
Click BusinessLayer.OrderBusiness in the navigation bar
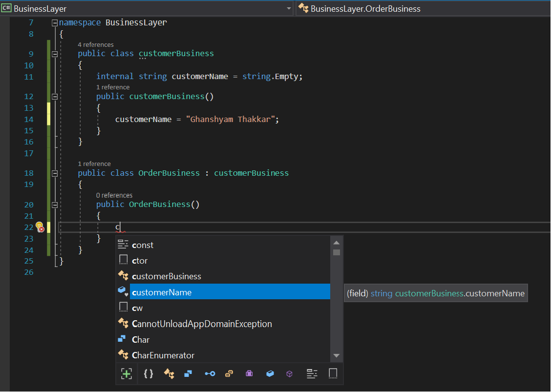point(364,8)
